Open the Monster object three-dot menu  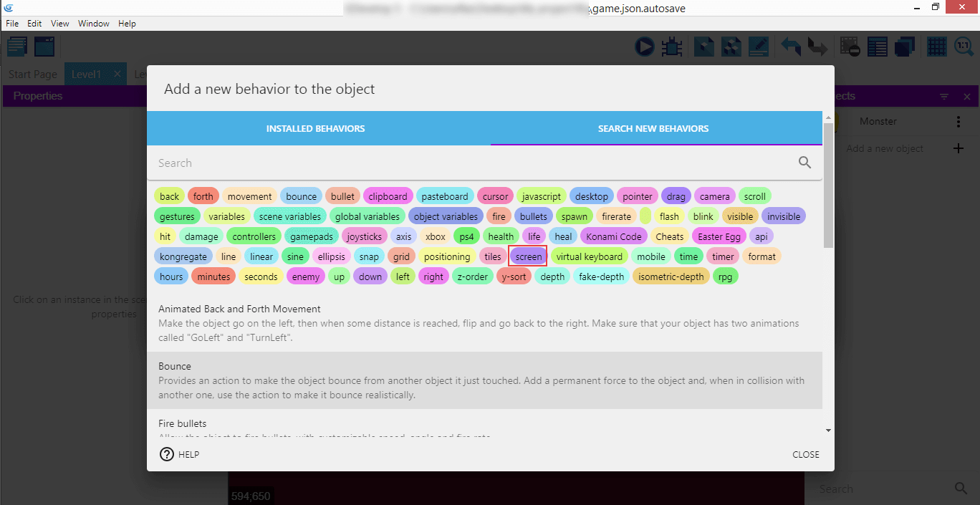pyautogui.click(x=959, y=122)
